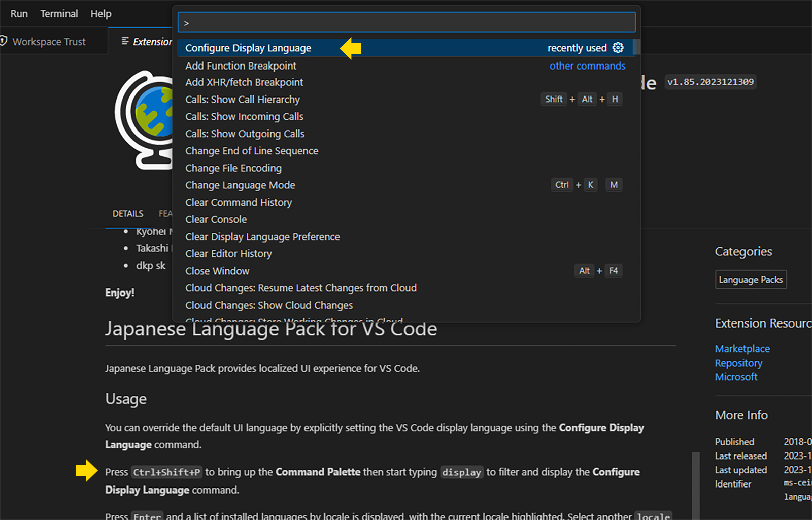This screenshot has height=520, width=812.
Task: Click the Enjoy! text
Action: 120,292
